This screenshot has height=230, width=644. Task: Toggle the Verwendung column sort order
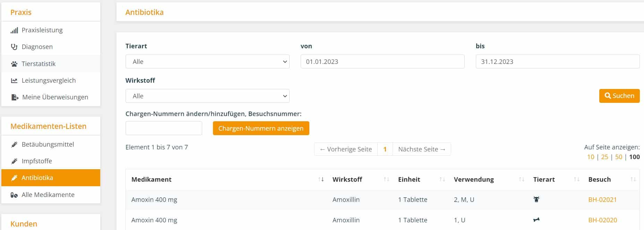click(x=522, y=180)
